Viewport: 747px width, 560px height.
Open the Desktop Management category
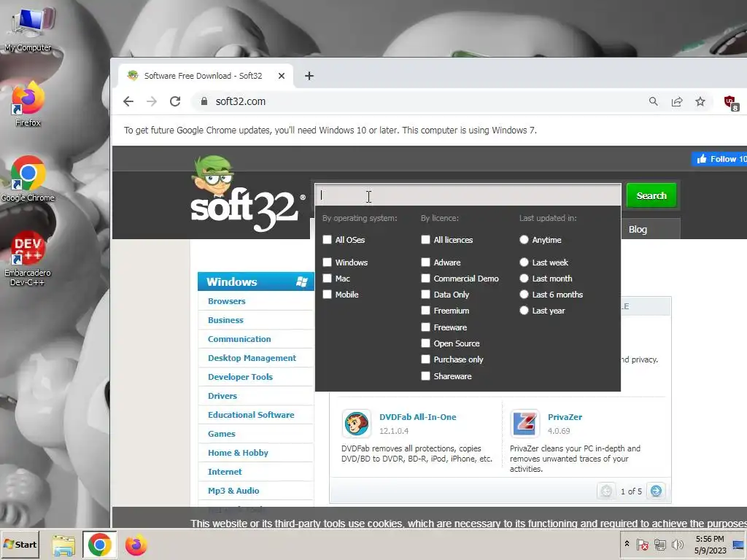pos(252,358)
